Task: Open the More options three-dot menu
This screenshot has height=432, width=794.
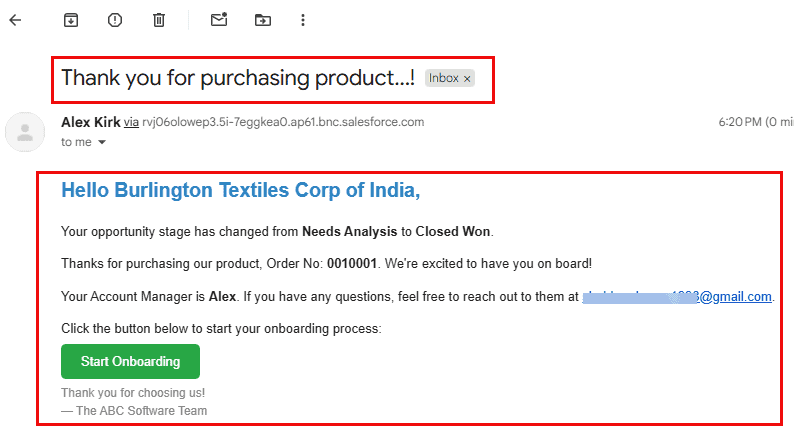Action: [304, 20]
